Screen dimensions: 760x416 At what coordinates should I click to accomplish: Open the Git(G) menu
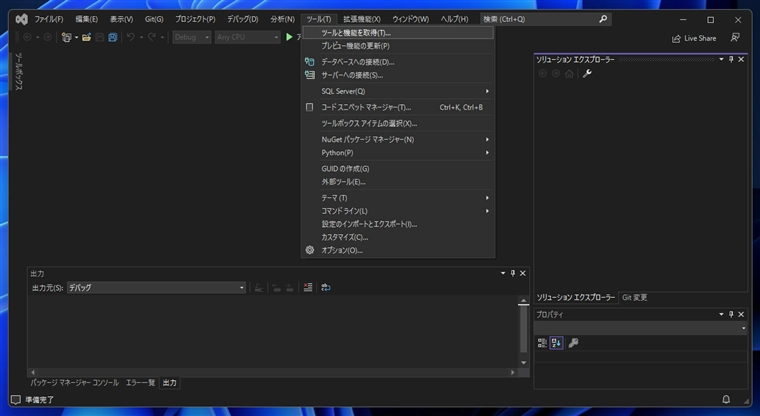pos(154,19)
